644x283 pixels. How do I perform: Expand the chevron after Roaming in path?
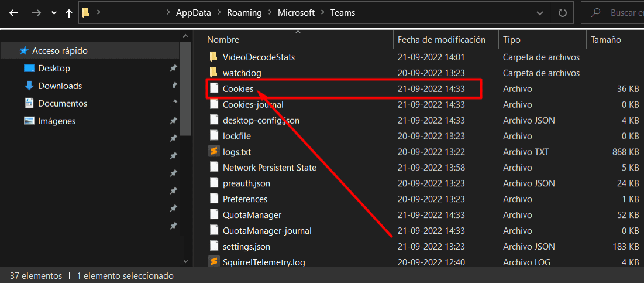[270, 13]
